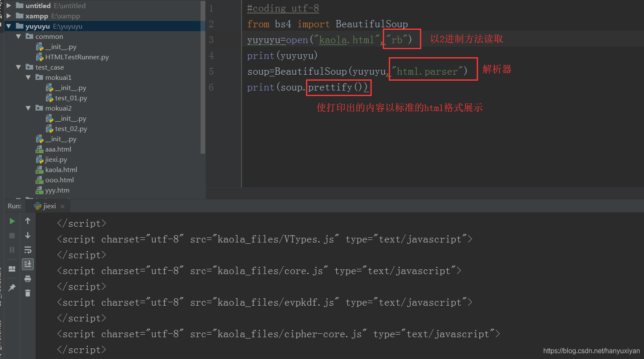Click "print(yuyuyu)" code line

283,55
